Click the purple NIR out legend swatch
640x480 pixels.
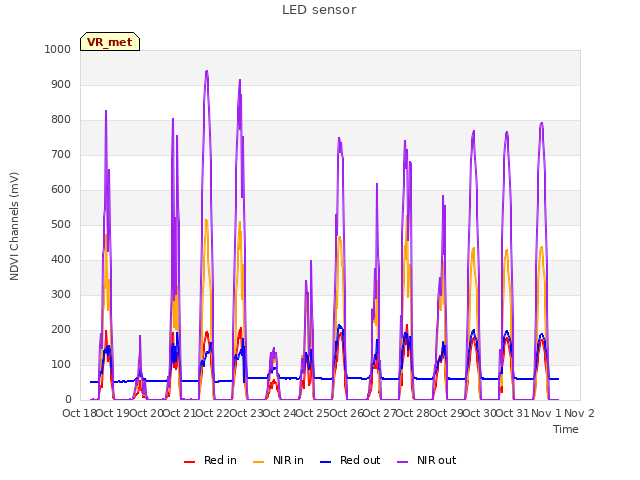(402, 462)
